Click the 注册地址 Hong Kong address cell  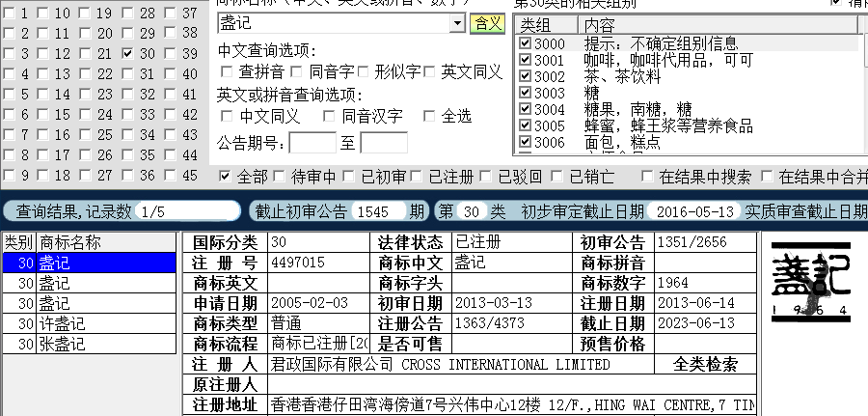pyautogui.click(x=512, y=405)
